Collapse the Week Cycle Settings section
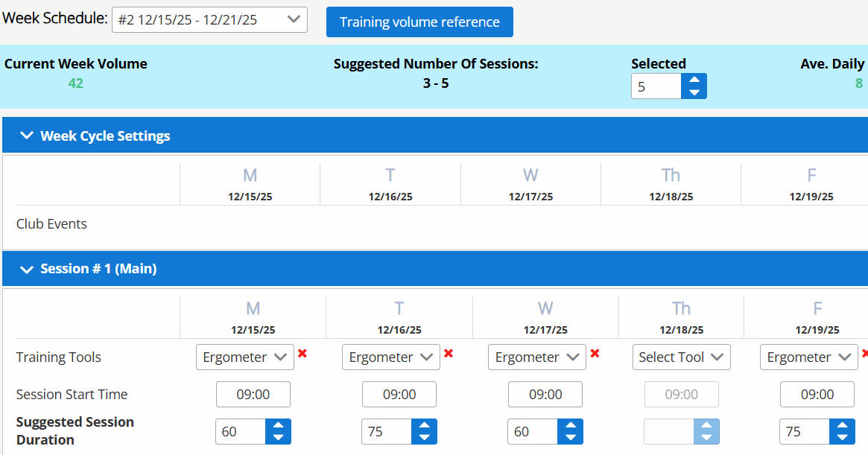Viewport: 868px width, 455px height. click(x=28, y=136)
